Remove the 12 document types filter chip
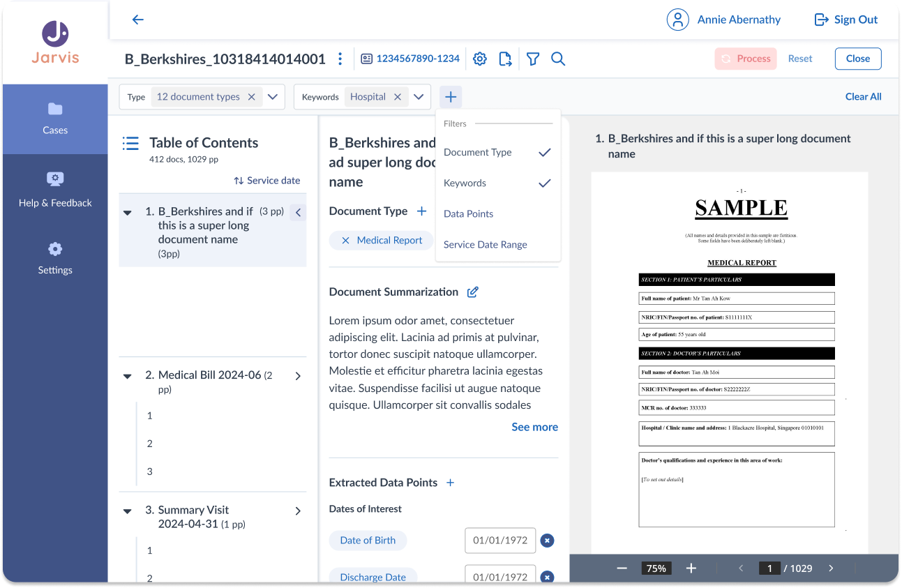The image size is (902, 588). tap(252, 97)
